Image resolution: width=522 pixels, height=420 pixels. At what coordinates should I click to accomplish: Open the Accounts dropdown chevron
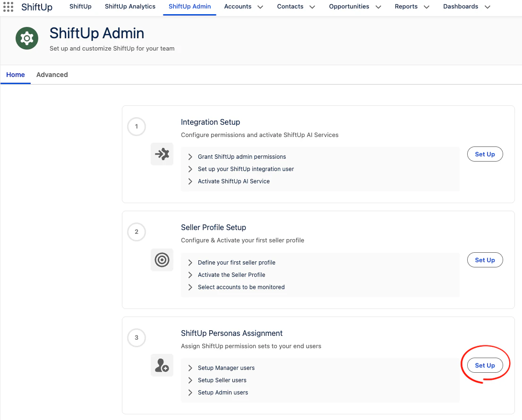pos(260,7)
